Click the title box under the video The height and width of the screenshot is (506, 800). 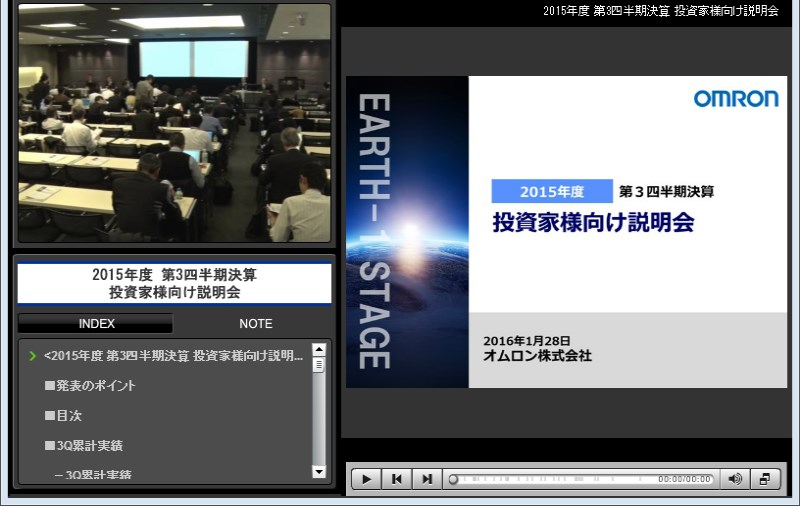[x=174, y=283]
